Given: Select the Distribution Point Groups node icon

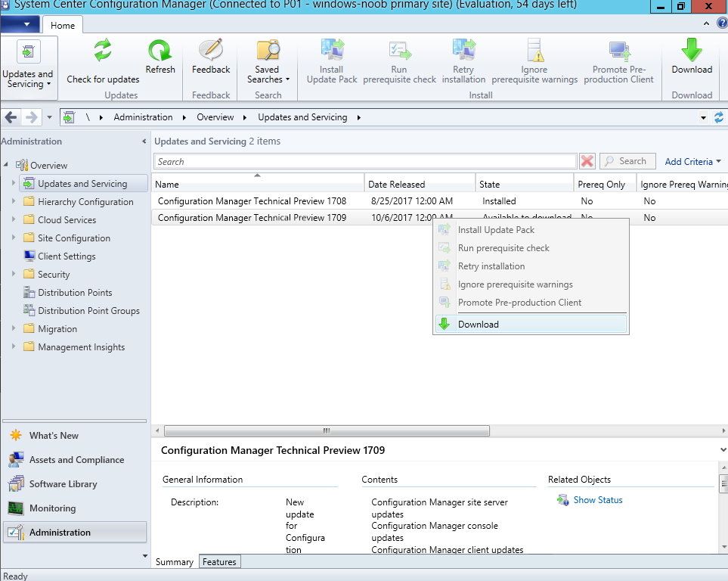Looking at the screenshot, I should pyautogui.click(x=29, y=310).
